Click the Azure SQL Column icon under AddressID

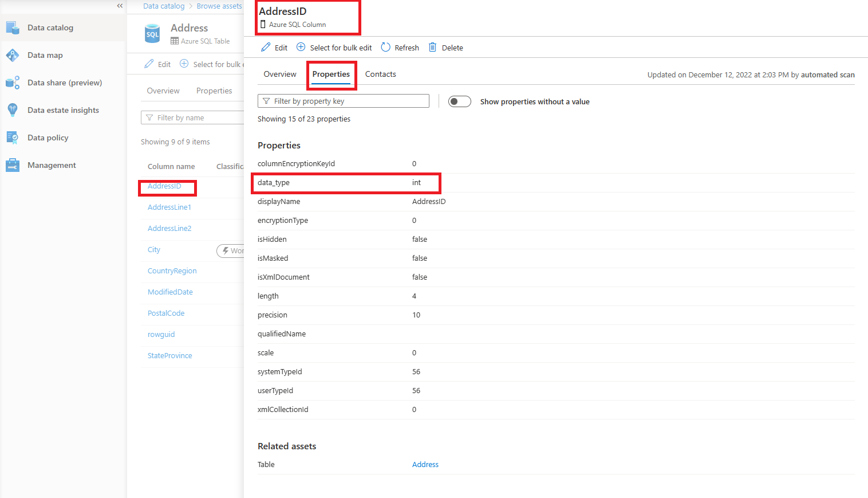point(263,25)
